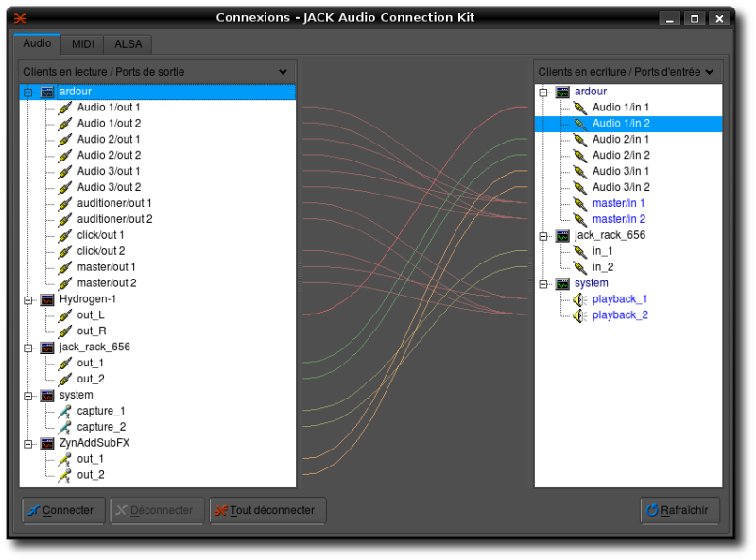
Task: Click the Connecter button
Action: tap(63, 510)
